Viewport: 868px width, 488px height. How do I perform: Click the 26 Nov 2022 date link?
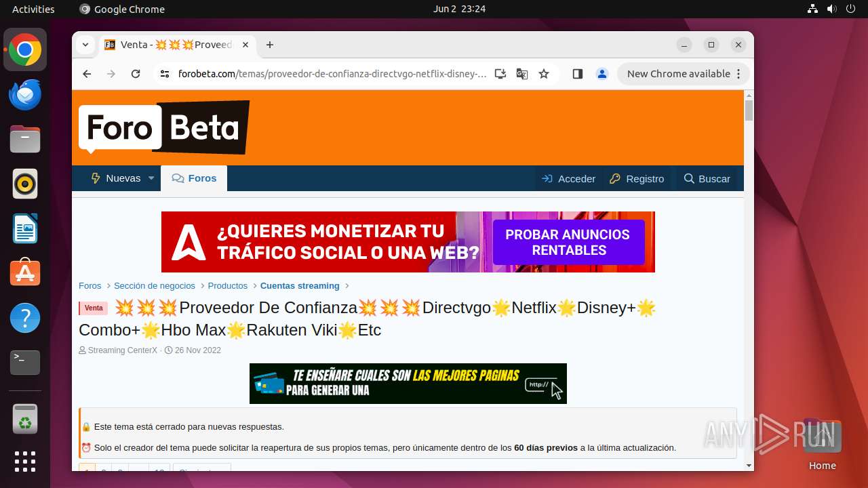(198, 350)
